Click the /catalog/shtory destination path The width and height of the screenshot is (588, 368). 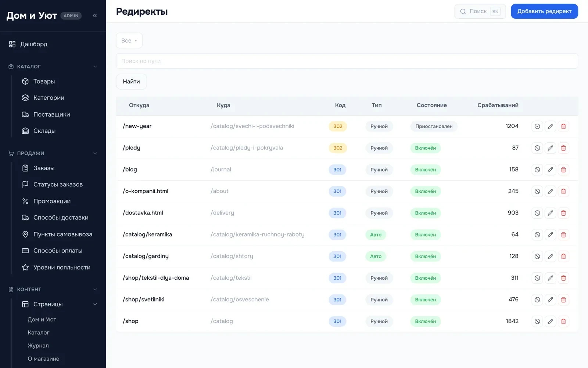click(232, 256)
